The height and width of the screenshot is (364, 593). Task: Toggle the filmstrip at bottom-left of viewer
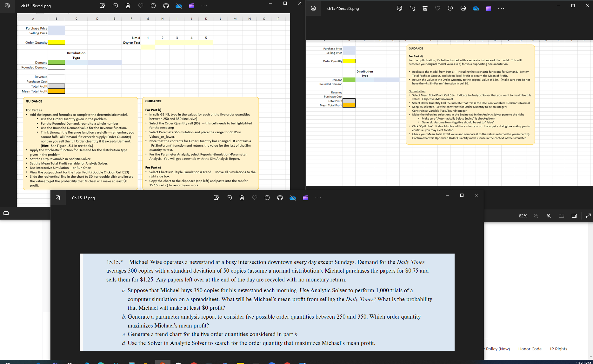click(6, 213)
